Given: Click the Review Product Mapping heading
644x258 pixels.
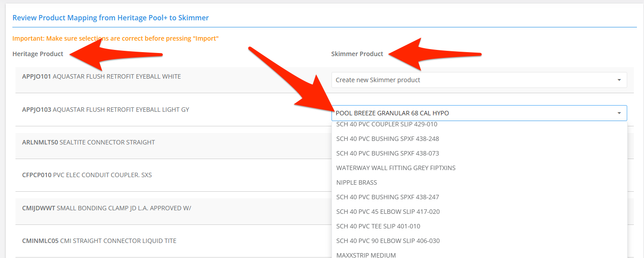Looking at the screenshot, I should pos(111,18).
